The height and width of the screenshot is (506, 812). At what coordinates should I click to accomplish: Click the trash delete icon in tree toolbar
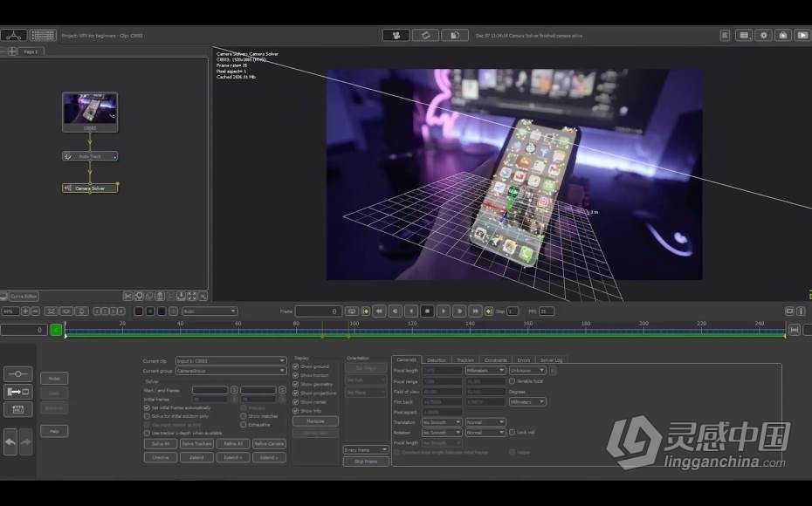pos(160,296)
